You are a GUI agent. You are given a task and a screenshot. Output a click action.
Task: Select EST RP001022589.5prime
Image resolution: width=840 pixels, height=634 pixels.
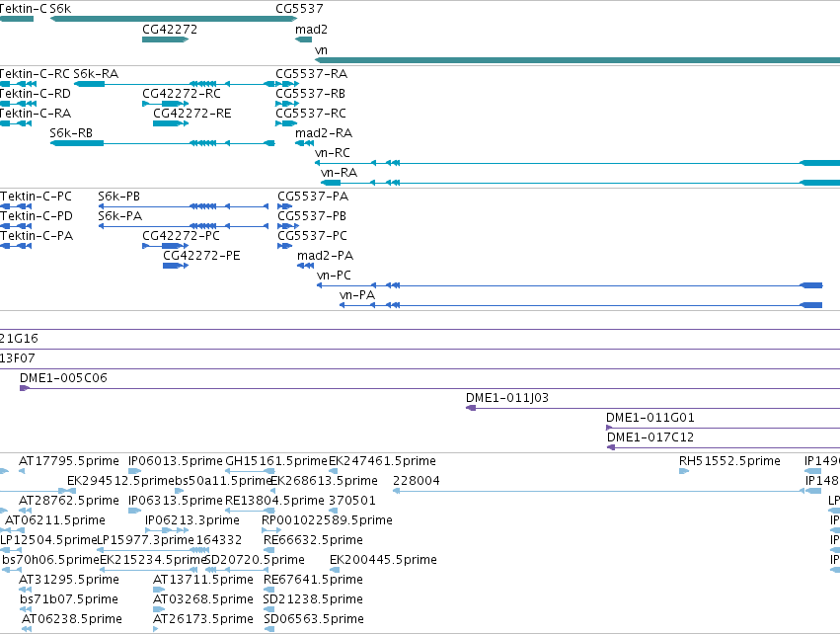(x=327, y=520)
